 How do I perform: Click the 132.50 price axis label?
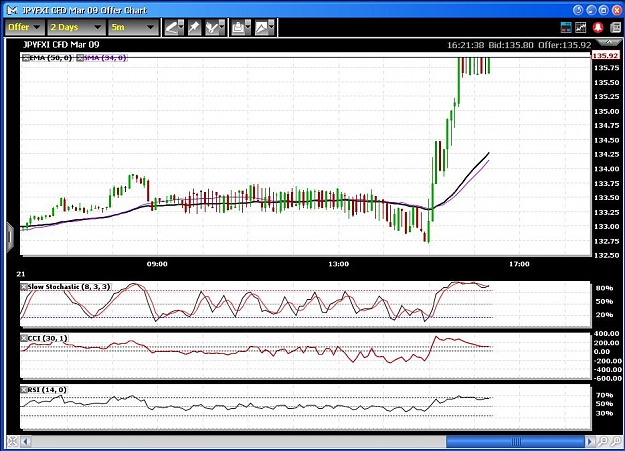[x=606, y=256]
